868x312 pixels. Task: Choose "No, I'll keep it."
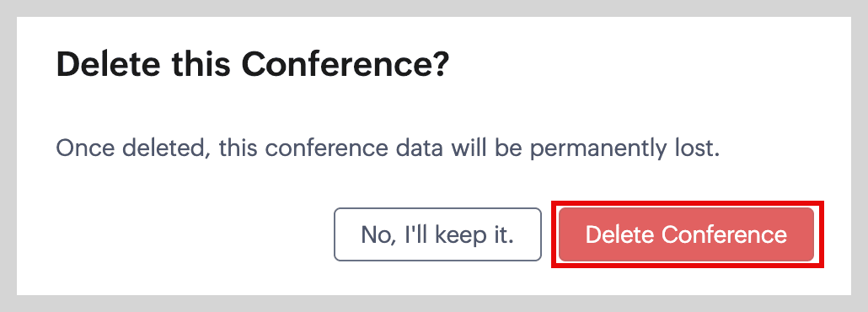[437, 234]
